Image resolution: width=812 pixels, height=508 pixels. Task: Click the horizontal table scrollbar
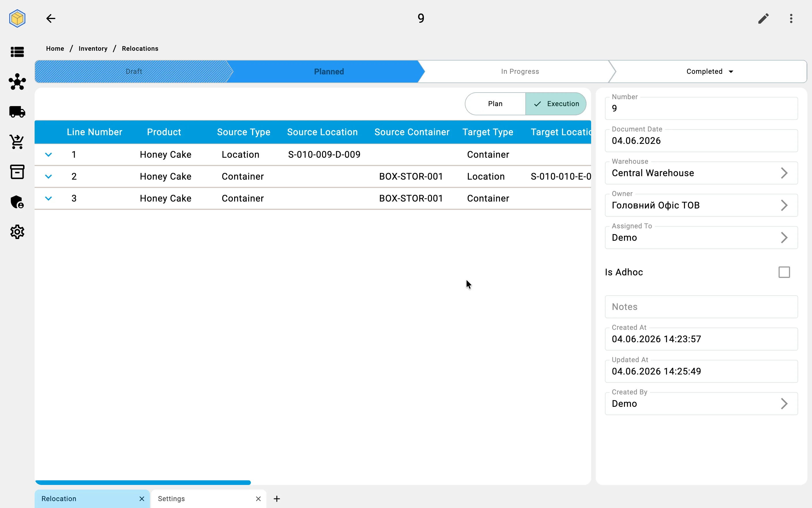[x=143, y=482]
